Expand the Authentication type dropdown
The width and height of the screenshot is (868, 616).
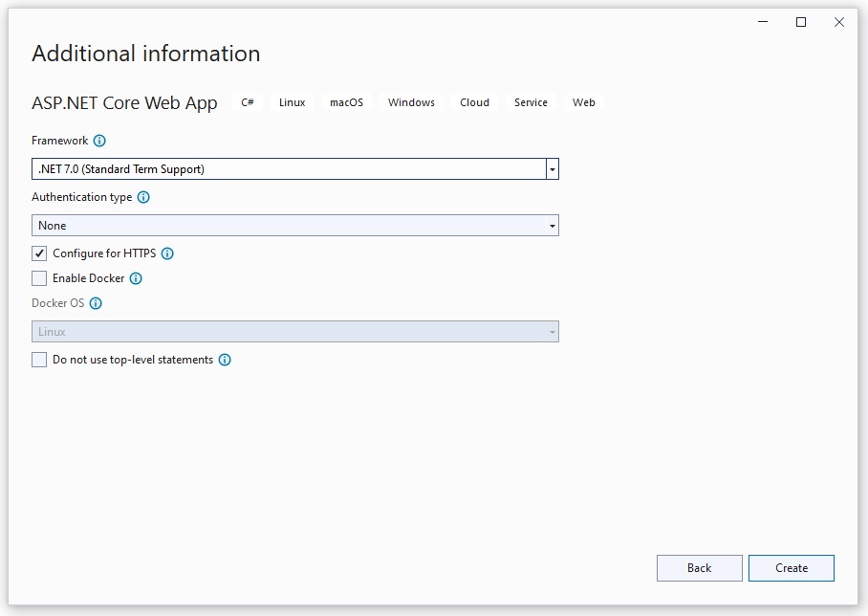(x=552, y=226)
